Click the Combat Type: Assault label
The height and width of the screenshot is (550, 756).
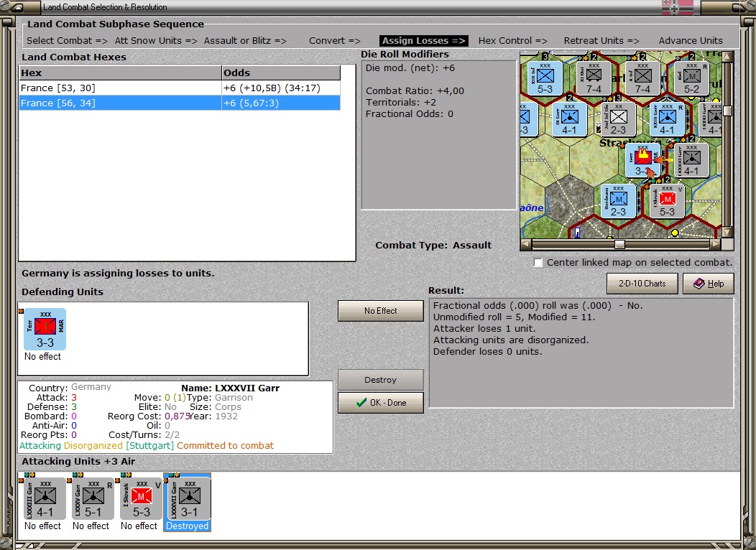click(x=433, y=245)
